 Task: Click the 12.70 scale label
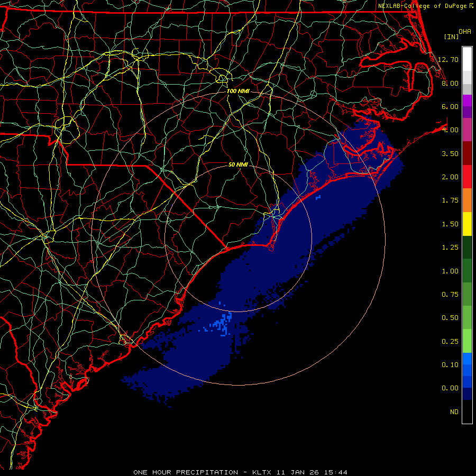448,59
